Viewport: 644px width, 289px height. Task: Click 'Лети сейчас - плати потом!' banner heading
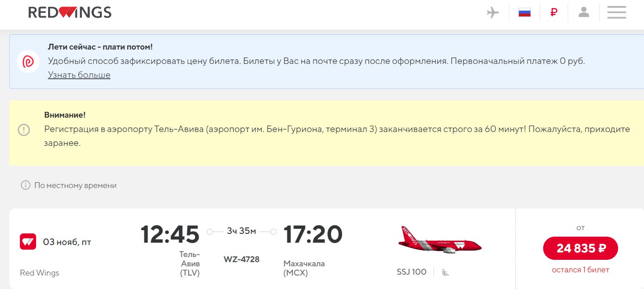[100, 47]
